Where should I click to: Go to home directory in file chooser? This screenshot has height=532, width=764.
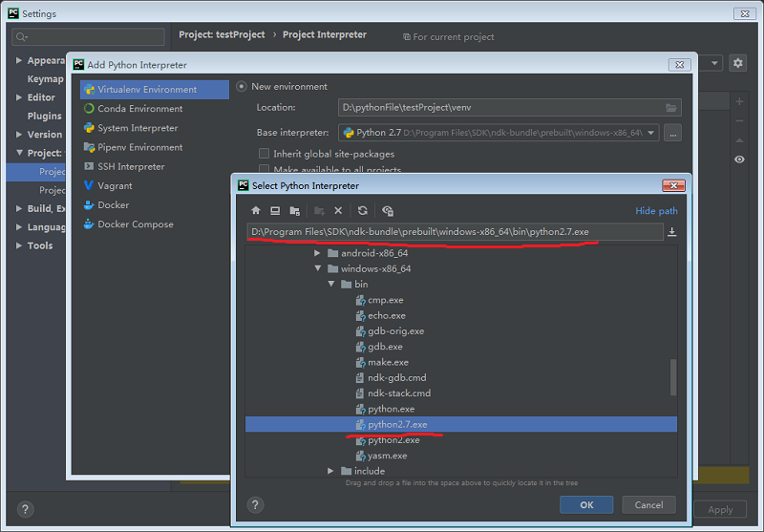256,210
